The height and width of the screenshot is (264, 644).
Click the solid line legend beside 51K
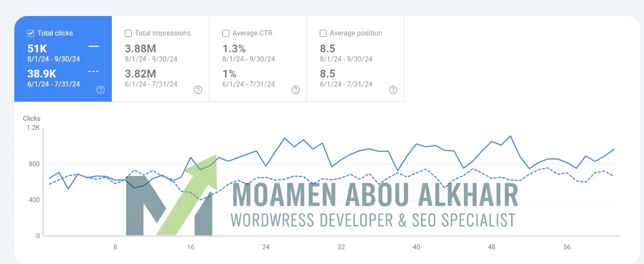pos(94,46)
